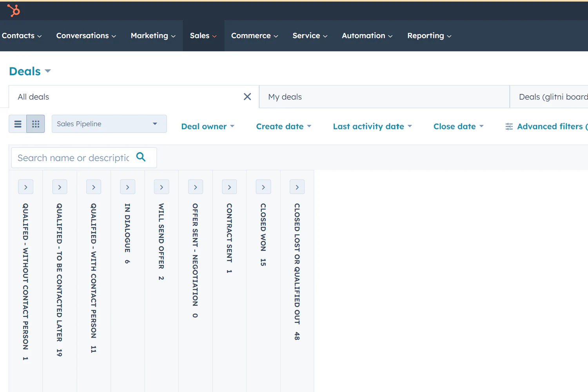588x392 pixels.
Task: Expand the In Dialogue stage column
Action: (127, 187)
